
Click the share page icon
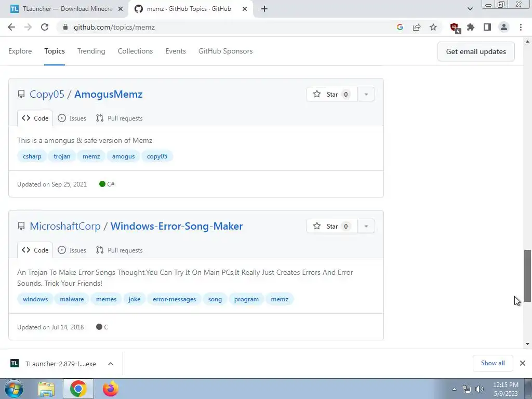(417, 27)
